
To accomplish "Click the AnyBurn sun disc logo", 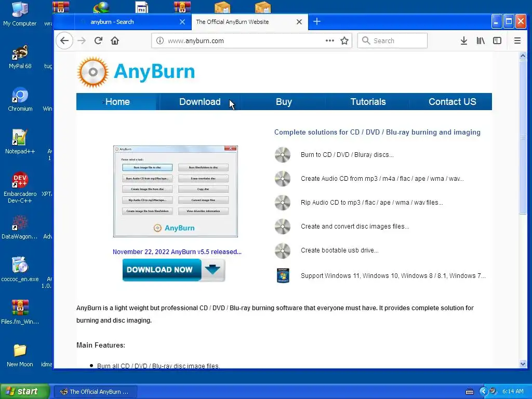I will point(92,72).
